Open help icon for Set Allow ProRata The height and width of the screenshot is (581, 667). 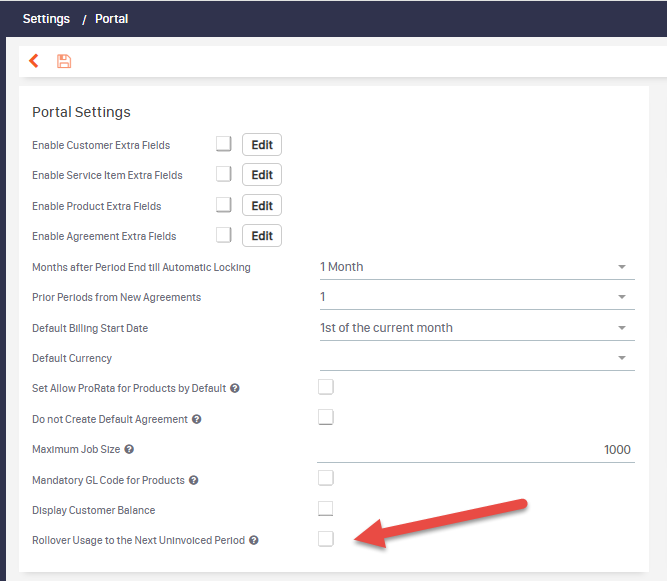coord(235,388)
